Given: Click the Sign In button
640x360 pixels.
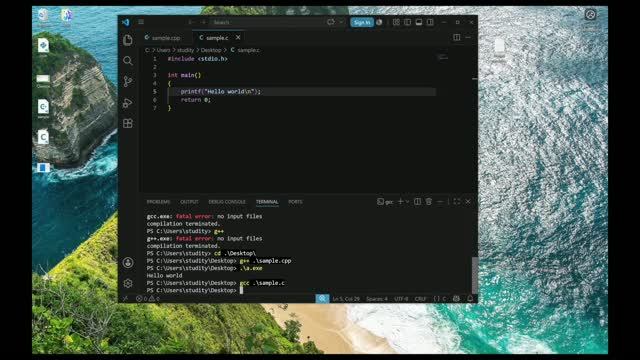Looking at the screenshot, I should click(x=362, y=22).
